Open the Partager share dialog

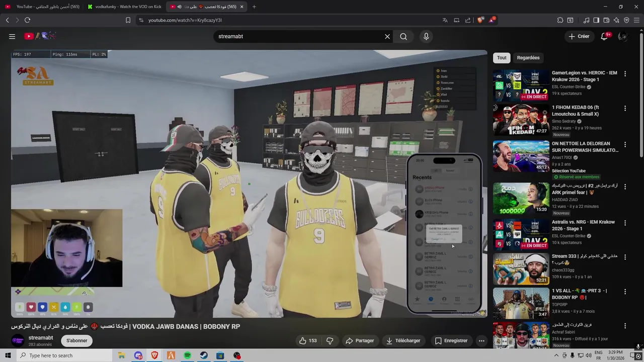coord(360,340)
